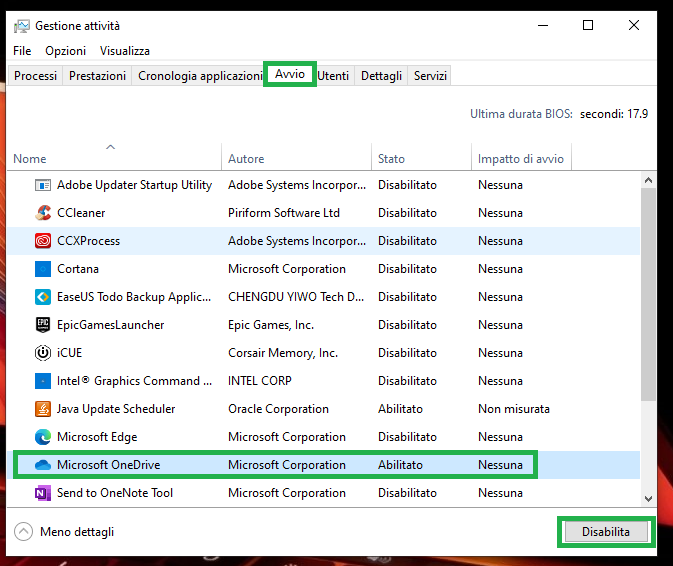The height and width of the screenshot is (566, 673).
Task: Click the iCUE icon
Action: pos(42,353)
